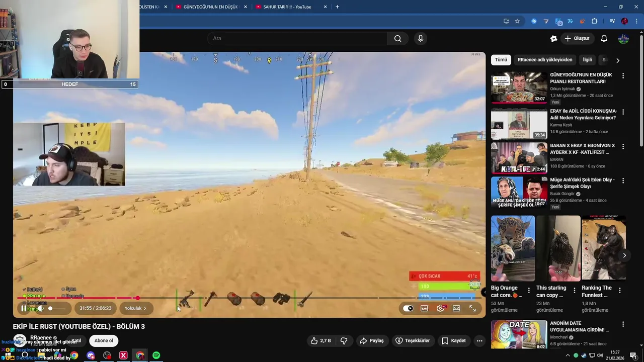Open the Discord icon in the taskbar

pos(91,355)
